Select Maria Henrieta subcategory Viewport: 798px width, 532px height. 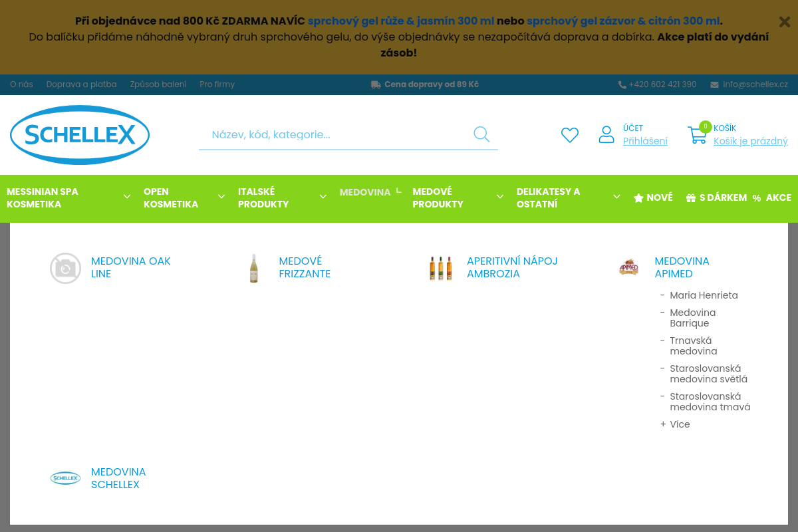(704, 295)
